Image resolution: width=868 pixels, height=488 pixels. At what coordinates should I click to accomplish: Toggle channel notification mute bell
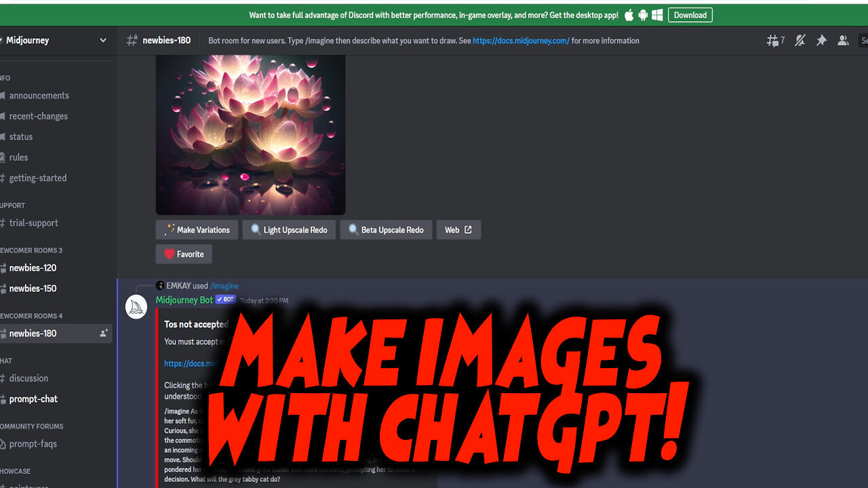point(800,41)
